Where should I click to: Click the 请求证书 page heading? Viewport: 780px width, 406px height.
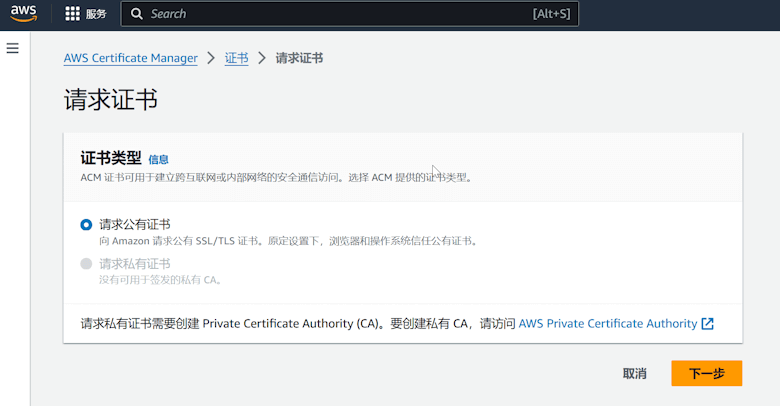[111, 100]
